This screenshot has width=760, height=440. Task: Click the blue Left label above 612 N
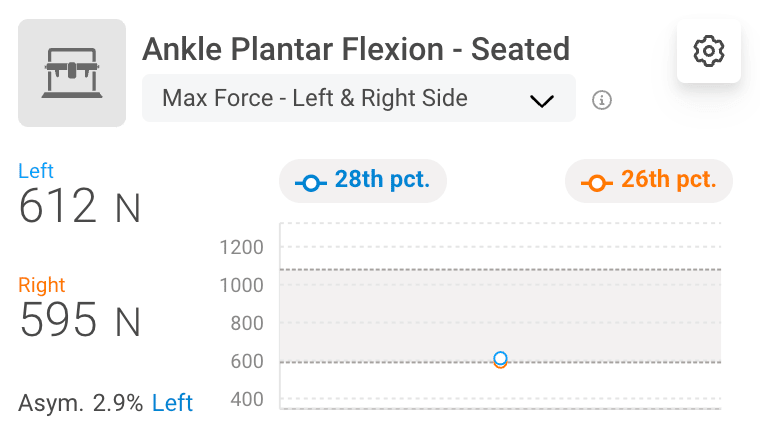click(35, 171)
